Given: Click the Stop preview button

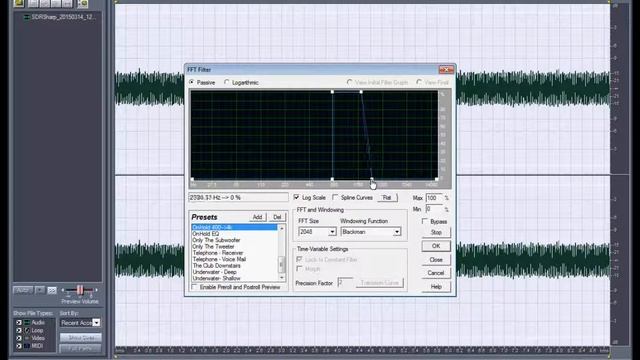Looking at the screenshot, I should click(436, 232).
